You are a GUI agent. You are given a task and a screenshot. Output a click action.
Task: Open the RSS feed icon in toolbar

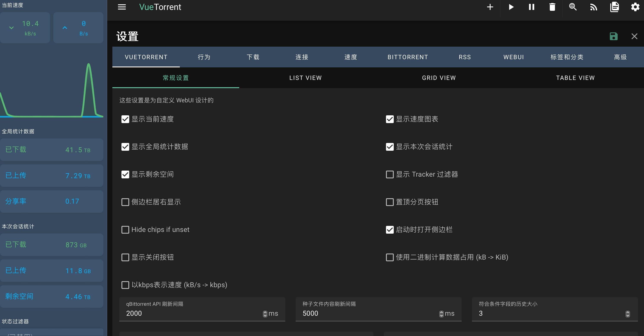(x=593, y=7)
